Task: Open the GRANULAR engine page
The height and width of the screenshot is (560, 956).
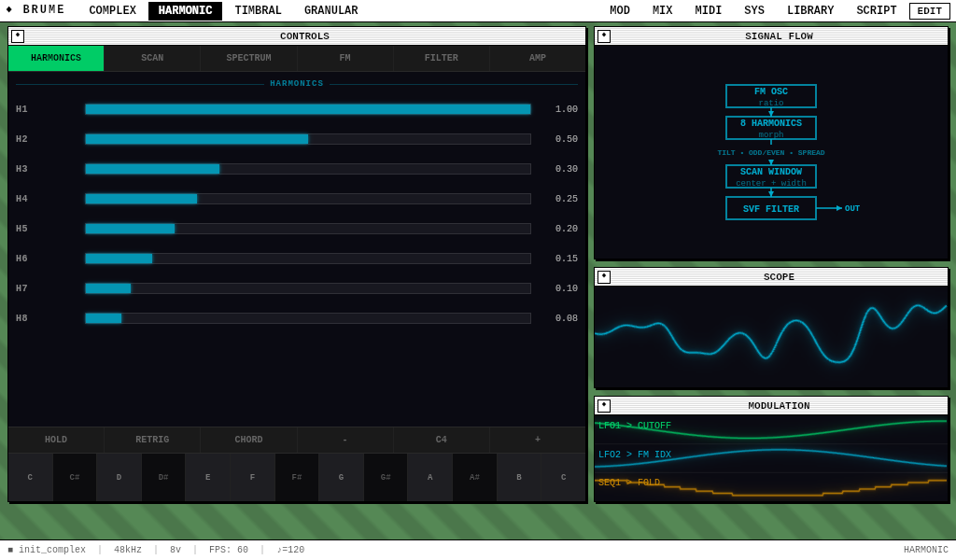Action: (330, 10)
